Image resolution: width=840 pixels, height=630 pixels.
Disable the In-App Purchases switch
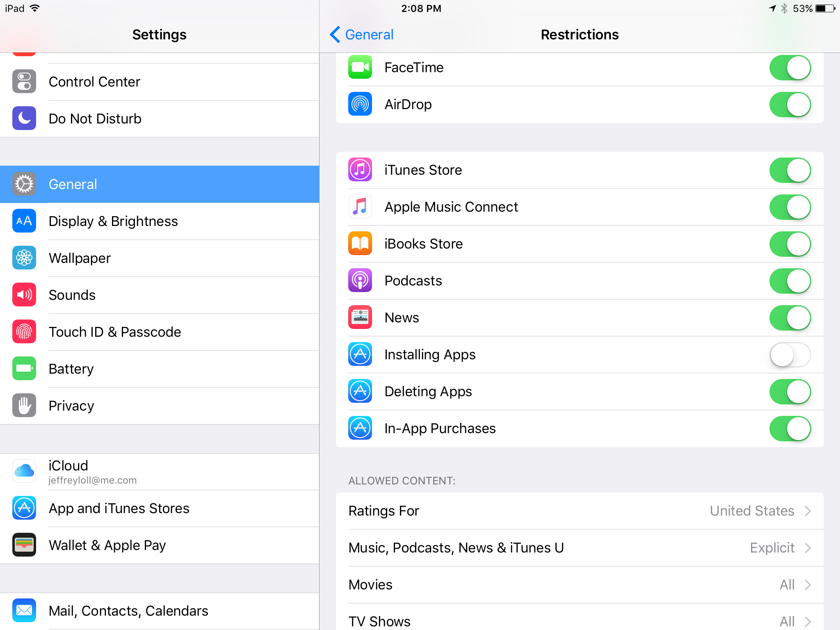790,429
